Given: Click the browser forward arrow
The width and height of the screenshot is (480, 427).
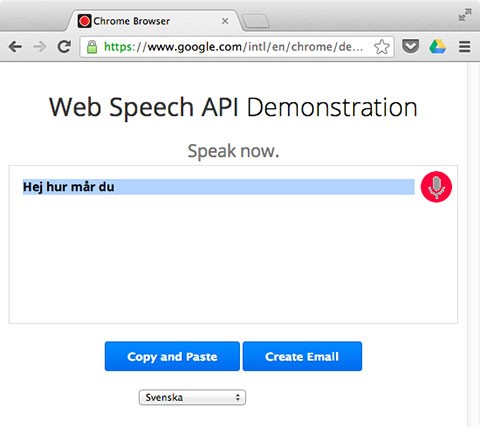Looking at the screenshot, I should (40, 47).
